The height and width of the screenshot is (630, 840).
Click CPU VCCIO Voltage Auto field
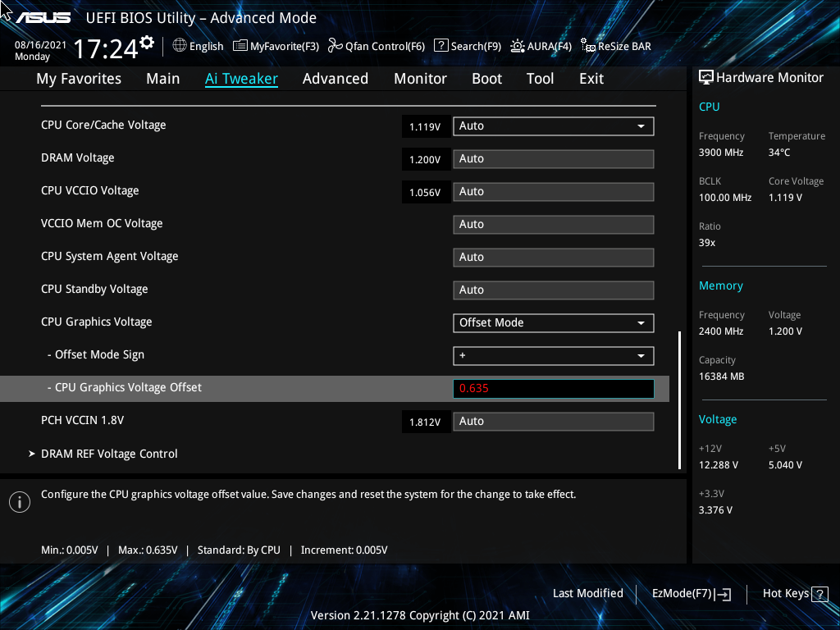click(x=554, y=192)
